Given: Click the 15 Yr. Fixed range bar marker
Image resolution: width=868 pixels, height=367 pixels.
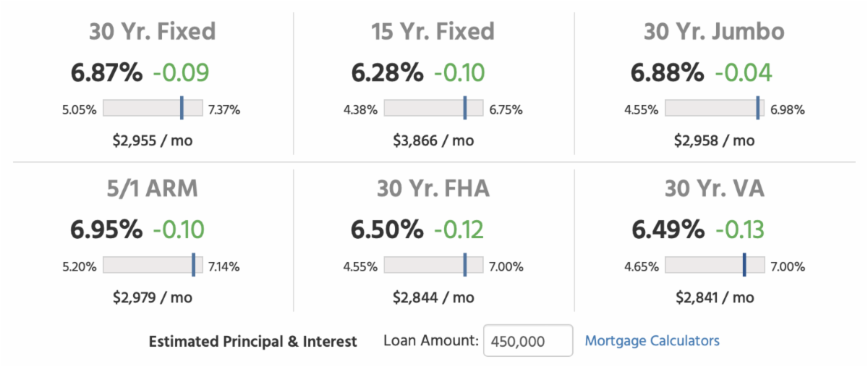Looking at the screenshot, I should (x=465, y=108).
